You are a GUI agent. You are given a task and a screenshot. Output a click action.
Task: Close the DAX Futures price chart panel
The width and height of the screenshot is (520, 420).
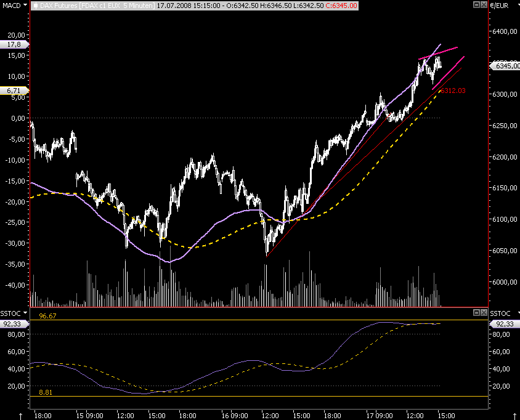click(484, 5)
